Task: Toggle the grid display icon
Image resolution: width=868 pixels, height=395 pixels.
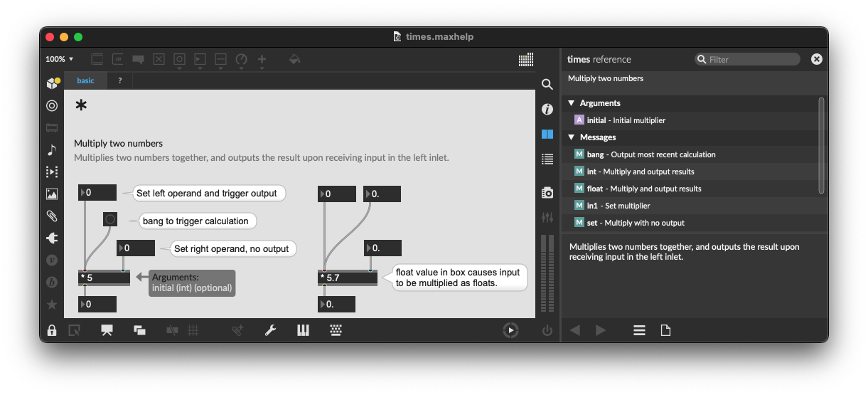Action: (193, 330)
